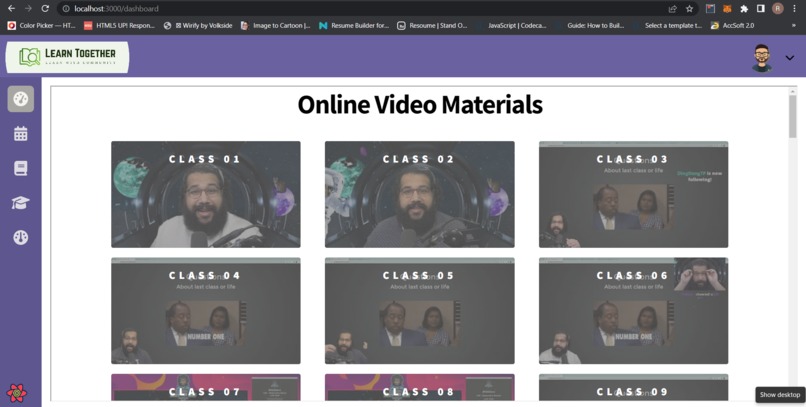The image size is (806, 407).
Task: Go forward with browser forward arrow
Action: coord(28,8)
